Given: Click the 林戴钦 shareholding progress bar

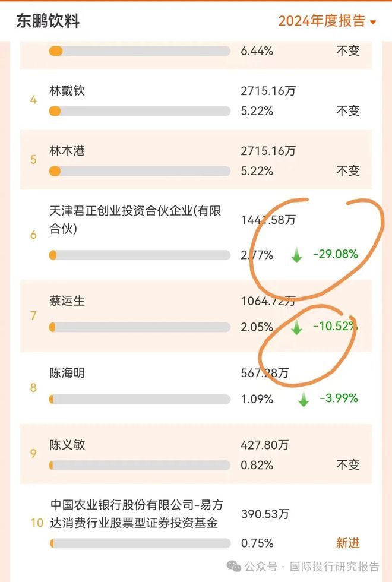Looking at the screenshot, I should coord(140,111).
